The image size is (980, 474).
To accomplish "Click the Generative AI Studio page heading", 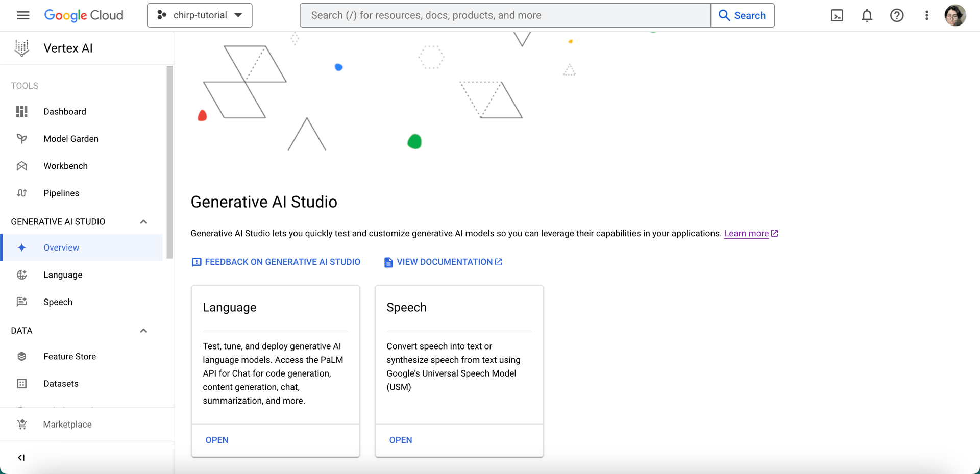I will click(264, 202).
